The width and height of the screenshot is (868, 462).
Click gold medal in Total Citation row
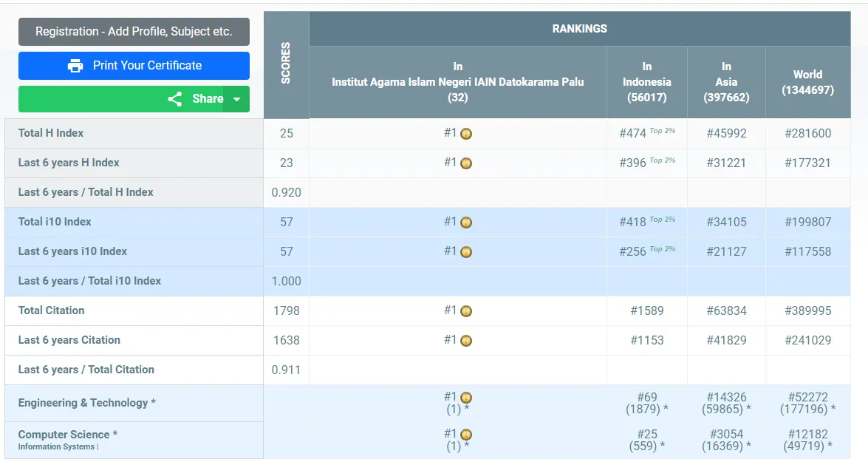click(466, 311)
